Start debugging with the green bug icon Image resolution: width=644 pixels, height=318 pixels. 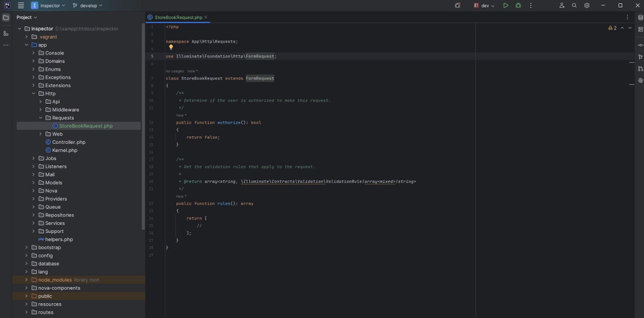click(x=518, y=5)
